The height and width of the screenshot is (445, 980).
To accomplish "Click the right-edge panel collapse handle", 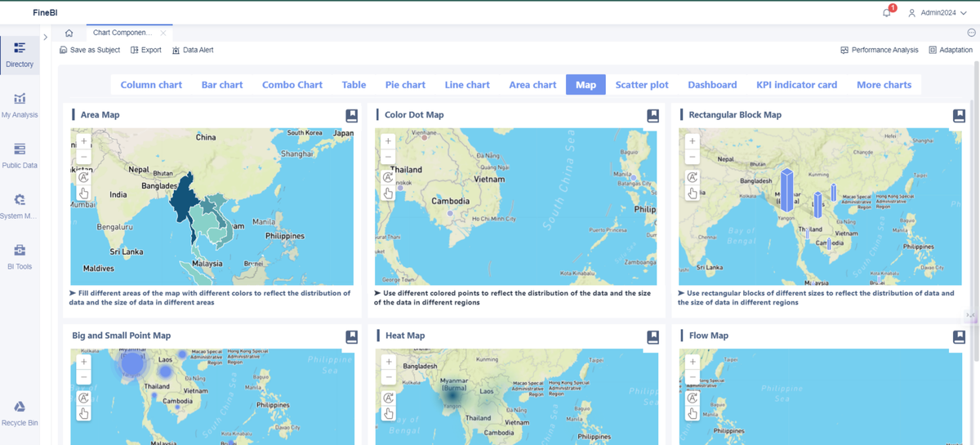I will pyautogui.click(x=971, y=315).
